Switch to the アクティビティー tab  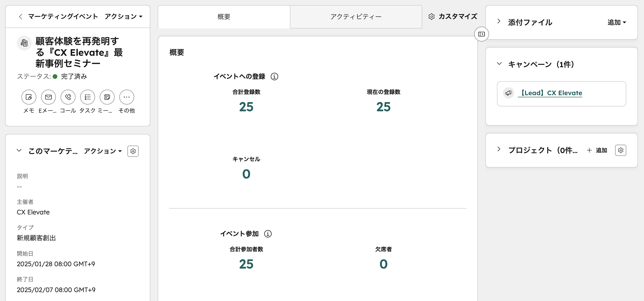(356, 17)
